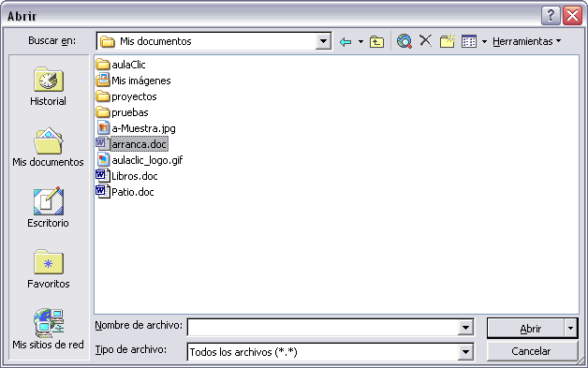Screen dimensions: 588x368
Task: Click the Libros.doc Word icon
Action: click(103, 175)
